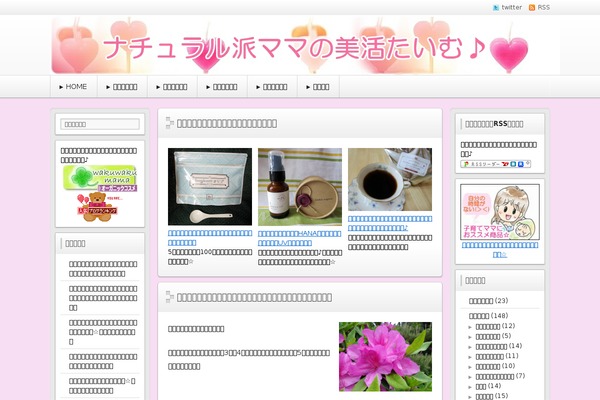This screenshot has width=600, height=400.
Task: Open HANA article link under serum photo
Action: pos(299,238)
